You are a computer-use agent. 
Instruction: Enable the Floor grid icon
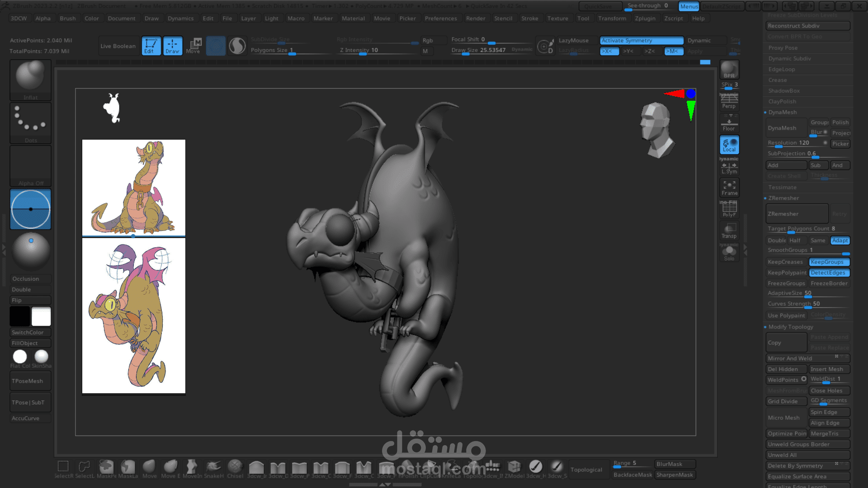pyautogui.click(x=729, y=123)
